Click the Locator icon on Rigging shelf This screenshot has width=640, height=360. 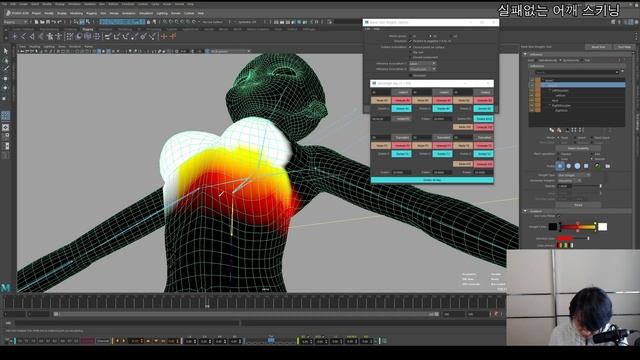[x=15, y=37]
